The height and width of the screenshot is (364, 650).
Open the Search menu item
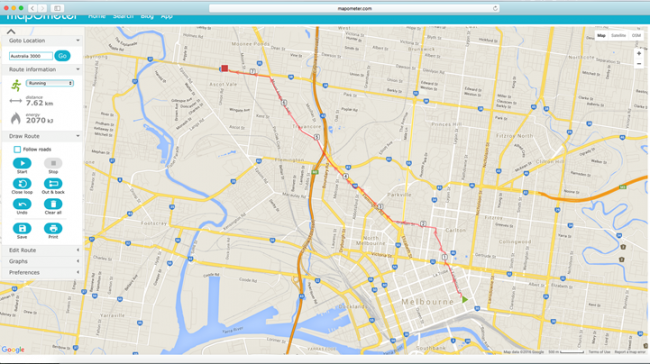click(123, 17)
